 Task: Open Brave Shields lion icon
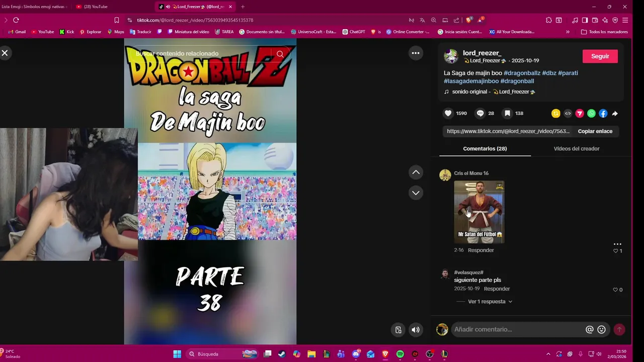469,20
